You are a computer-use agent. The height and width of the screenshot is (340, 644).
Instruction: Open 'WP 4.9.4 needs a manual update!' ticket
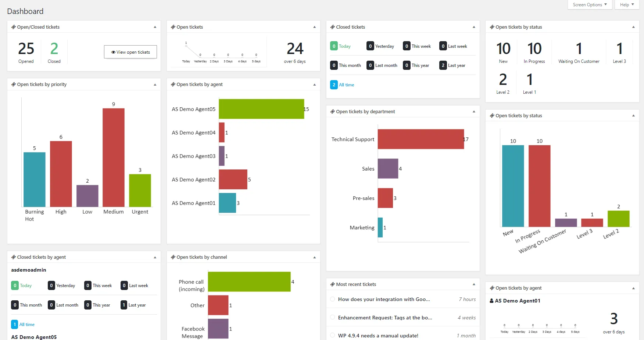coord(378,336)
